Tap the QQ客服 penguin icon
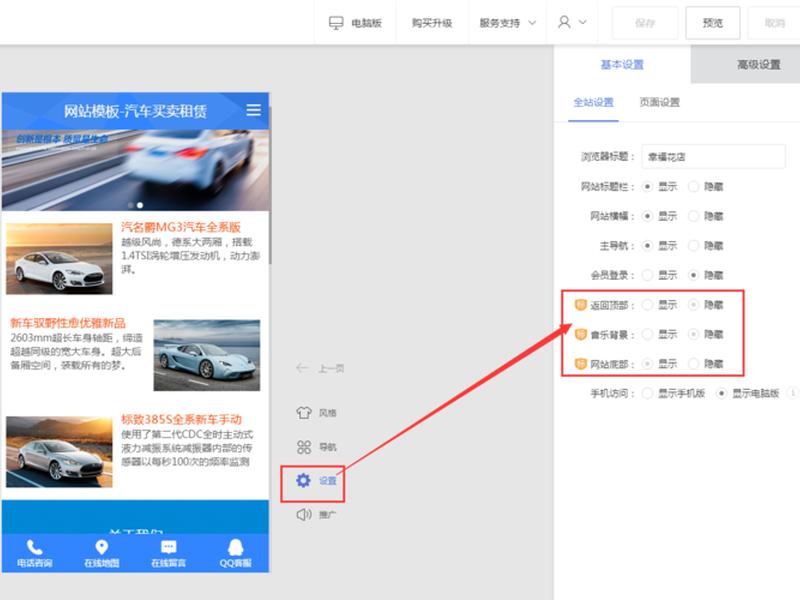The width and height of the screenshot is (800, 600). [x=235, y=547]
